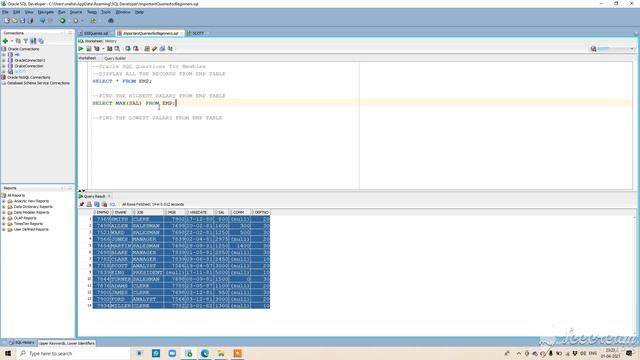Click the Autotrace icon in worksheet toolbar
Viewport: 640px width, 360px height.
click(109, 49)
